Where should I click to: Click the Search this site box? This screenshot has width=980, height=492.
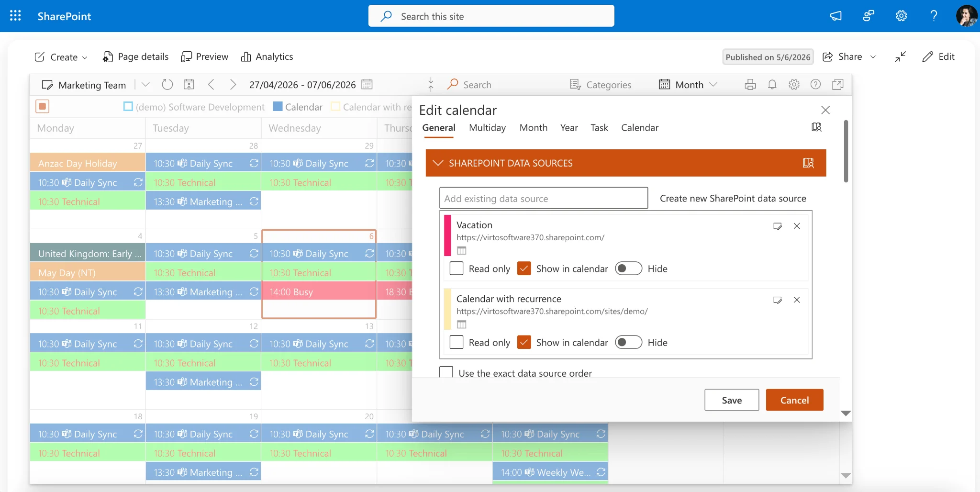point(491,16)
